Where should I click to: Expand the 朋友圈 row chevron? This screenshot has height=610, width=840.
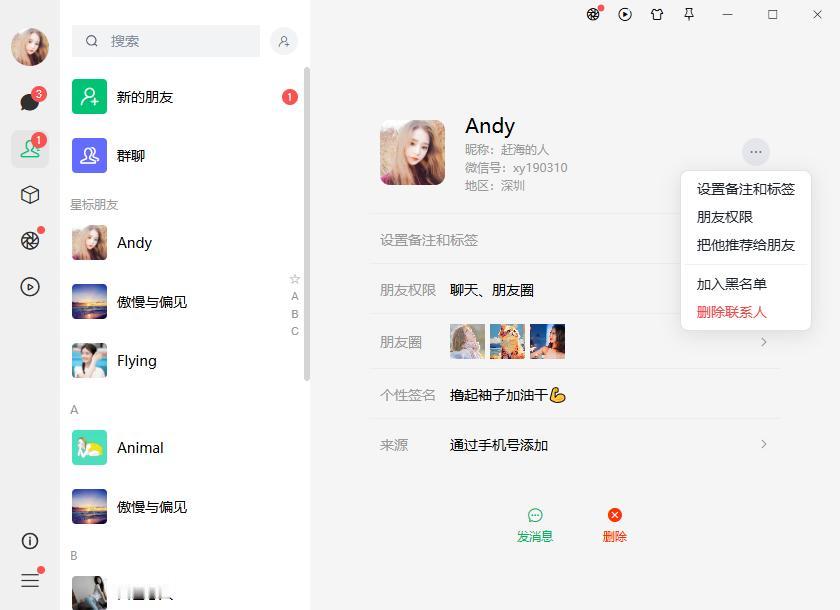764,342
